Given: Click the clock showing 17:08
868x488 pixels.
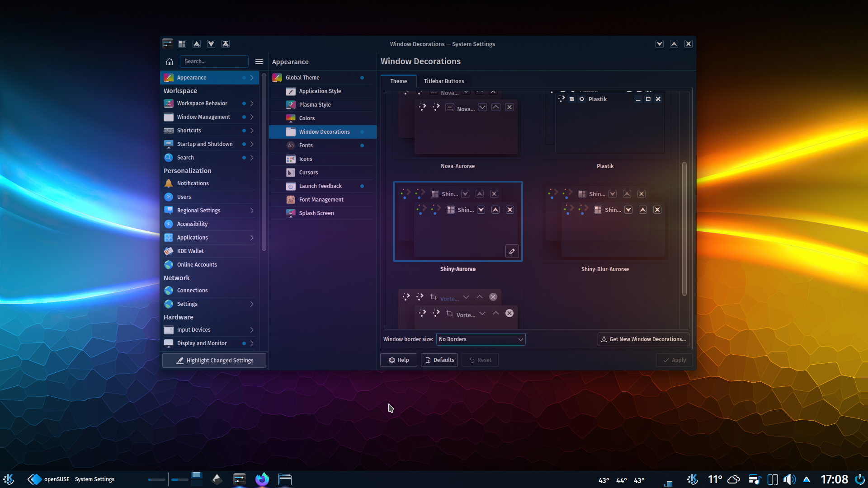Looking at the screenshot, I should pyautogui.click(x=835, y=479).
